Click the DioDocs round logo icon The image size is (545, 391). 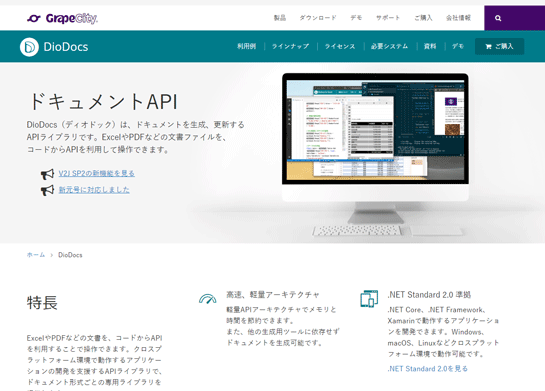29,47
